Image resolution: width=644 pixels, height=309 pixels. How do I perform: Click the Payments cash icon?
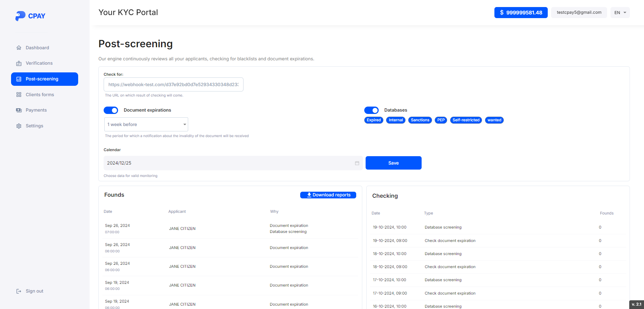click(19, 110)
